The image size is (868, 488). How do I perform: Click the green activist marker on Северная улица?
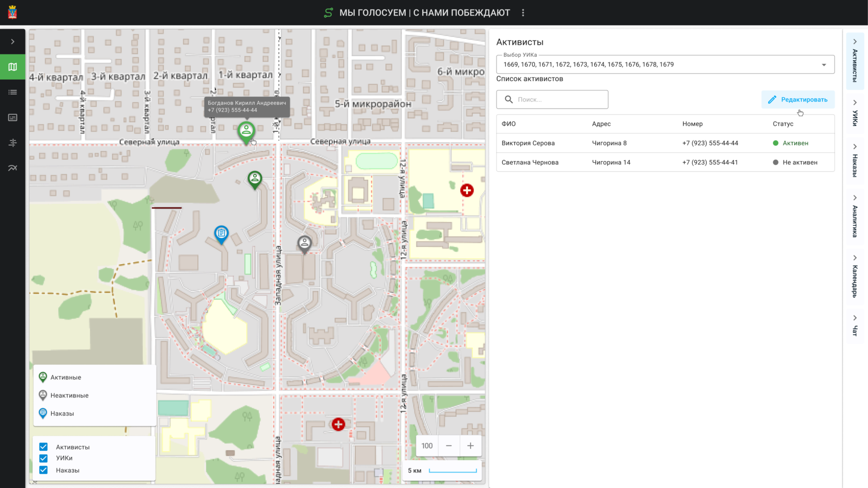pyautogui.click(x=246, y=131)
